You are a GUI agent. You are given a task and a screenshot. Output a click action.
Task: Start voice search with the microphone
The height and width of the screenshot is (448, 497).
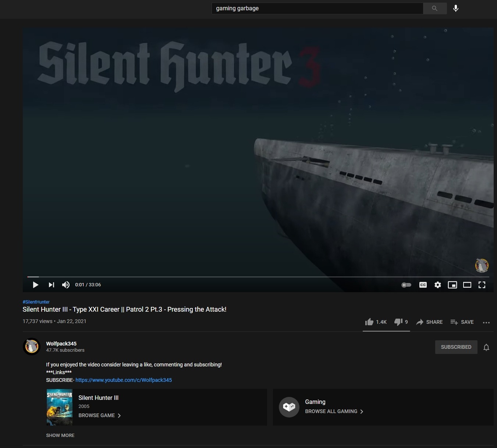click(x=456, y=8)
